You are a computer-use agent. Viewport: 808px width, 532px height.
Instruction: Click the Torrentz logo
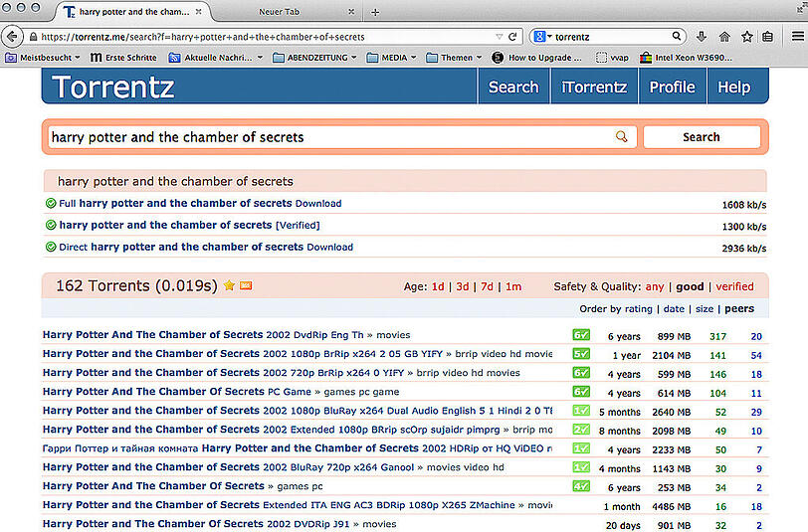click(113, 87)
